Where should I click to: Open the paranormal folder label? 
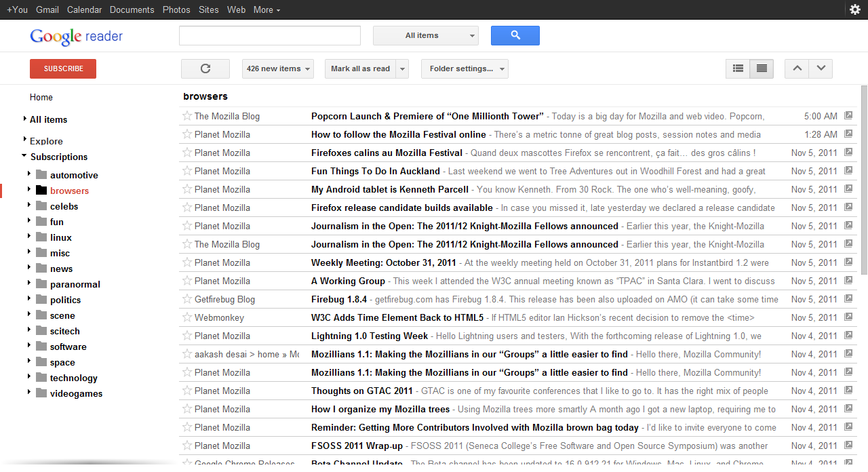tap(75, 284)
